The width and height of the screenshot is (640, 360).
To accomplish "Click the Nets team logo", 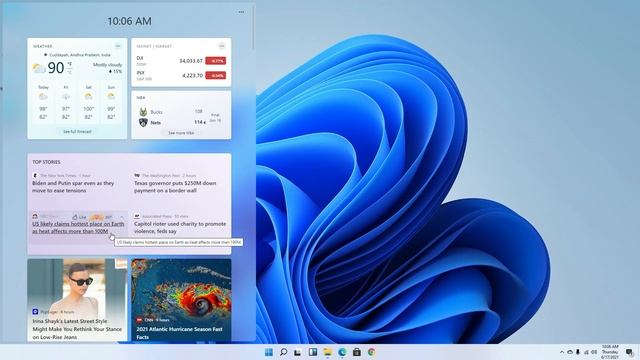I will point(143,122).
